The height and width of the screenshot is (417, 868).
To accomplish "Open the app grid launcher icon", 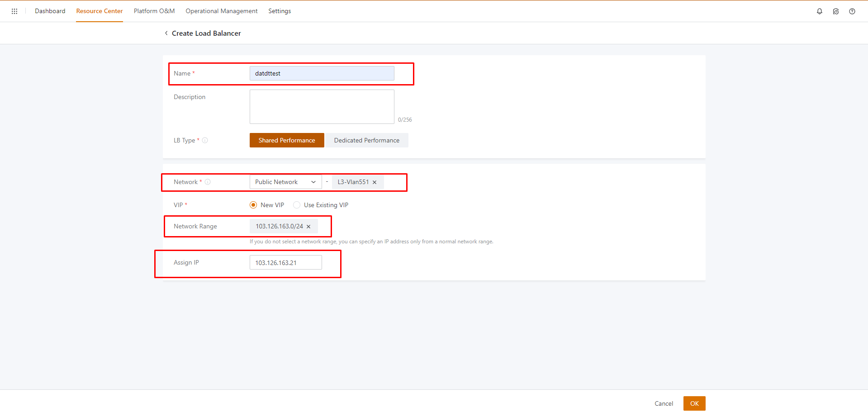I will click(x=14, y=11).
